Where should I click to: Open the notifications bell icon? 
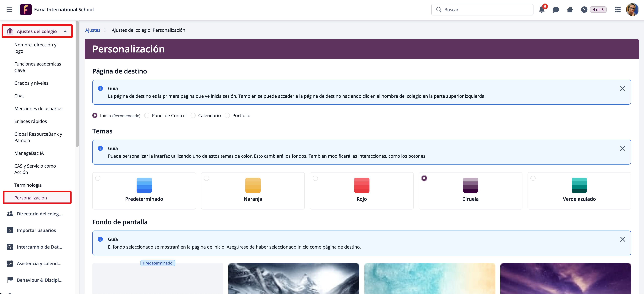pos(541,10)
